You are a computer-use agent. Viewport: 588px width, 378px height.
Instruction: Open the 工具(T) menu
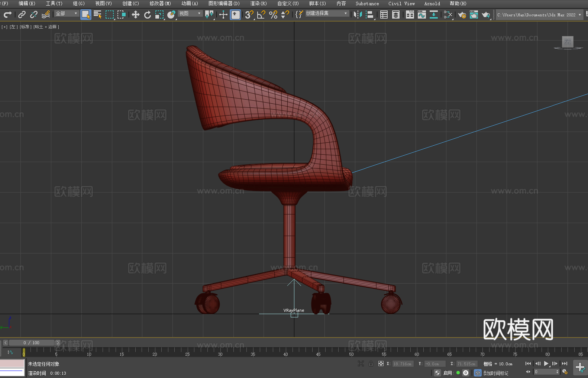coord(54,3)
